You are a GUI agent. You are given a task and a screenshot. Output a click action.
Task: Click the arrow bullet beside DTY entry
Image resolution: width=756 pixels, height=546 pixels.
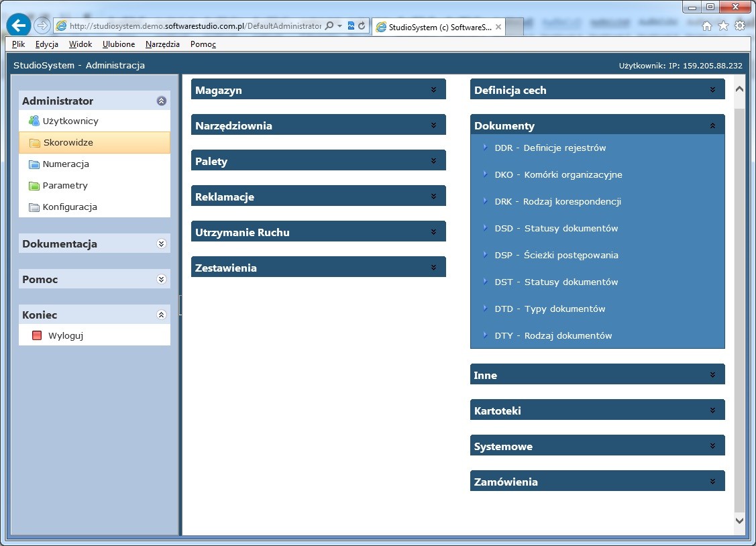pos(485,335)
